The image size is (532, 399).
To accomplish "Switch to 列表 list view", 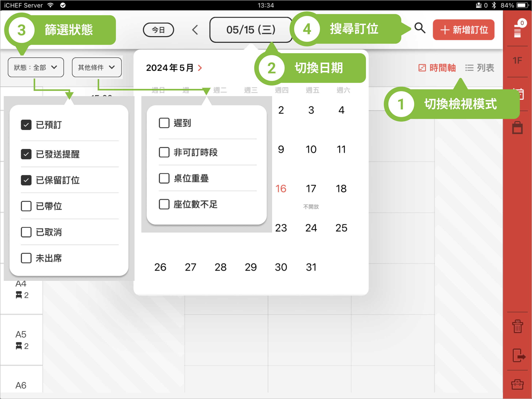I will pyautogui.click(x=480, y=68).
